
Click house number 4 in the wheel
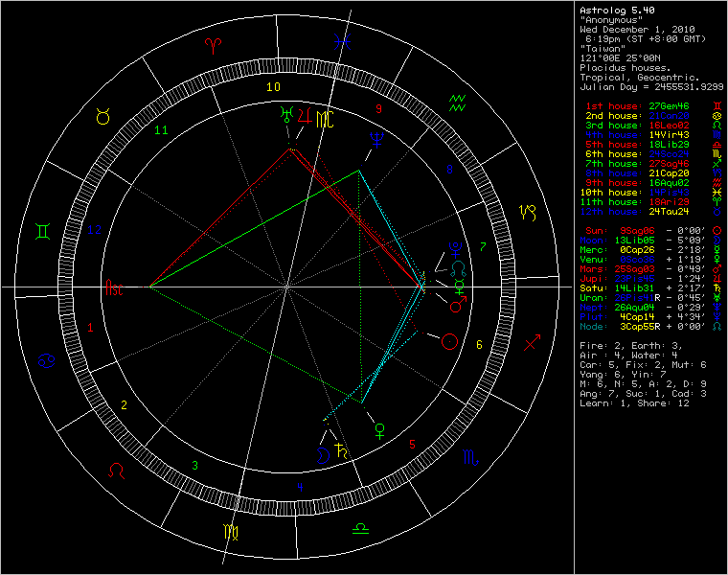[x=300, y=487]
